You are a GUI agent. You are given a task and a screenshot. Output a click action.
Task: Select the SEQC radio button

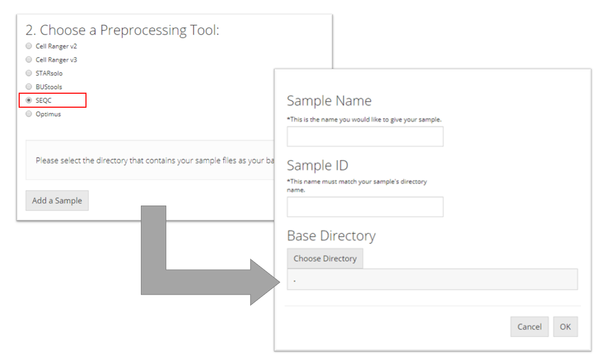(x=29, y=100)
